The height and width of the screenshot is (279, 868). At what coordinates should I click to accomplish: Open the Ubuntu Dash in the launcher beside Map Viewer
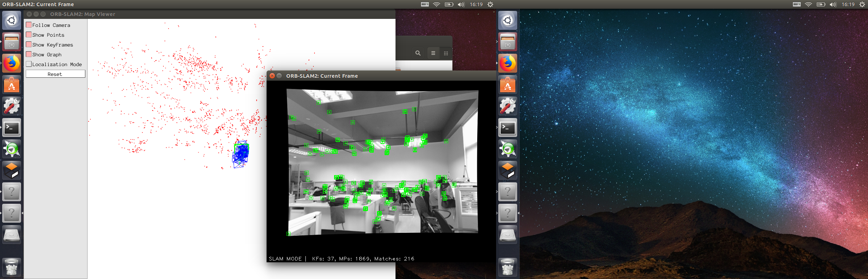(x=12, y=20)
